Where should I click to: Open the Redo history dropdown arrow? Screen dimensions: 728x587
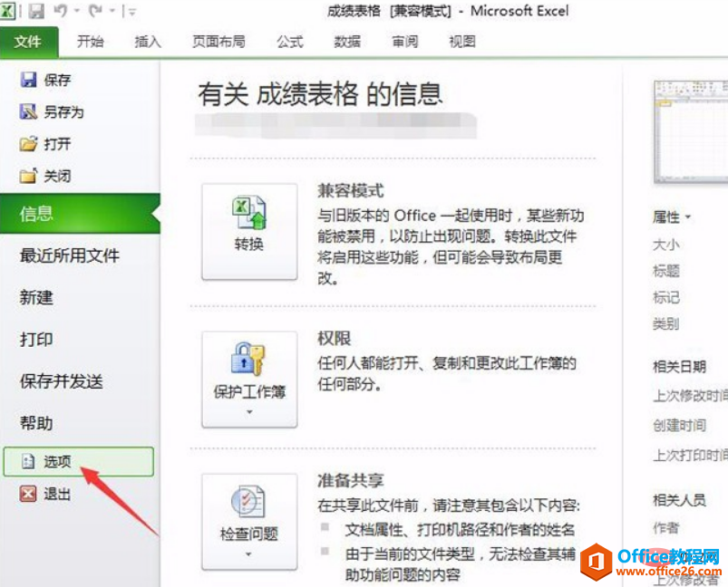(x=112, y=11)
